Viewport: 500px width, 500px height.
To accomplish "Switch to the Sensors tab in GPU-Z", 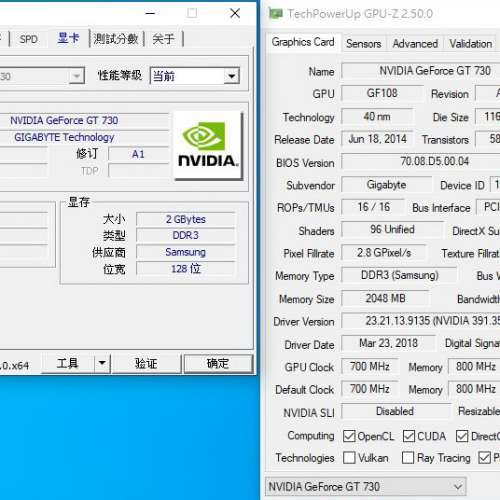I will (x=364, y=44).
